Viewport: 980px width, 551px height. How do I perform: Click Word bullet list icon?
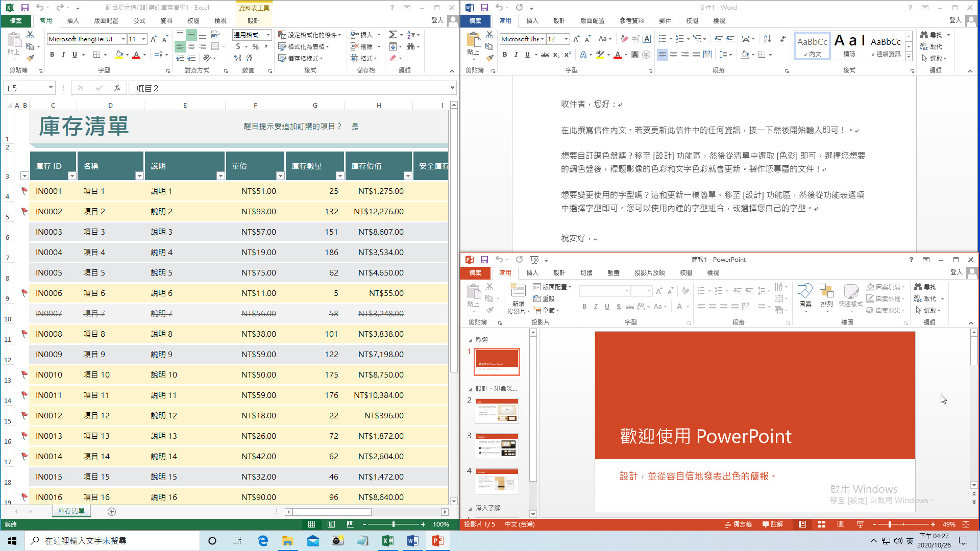tap(663, 39)
